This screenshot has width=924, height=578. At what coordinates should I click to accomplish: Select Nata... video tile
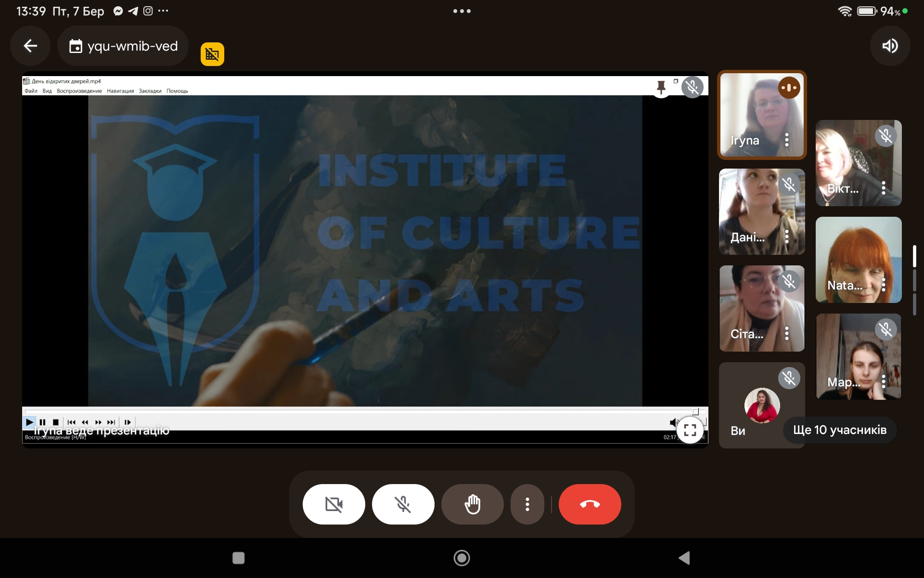click(859, 260)
